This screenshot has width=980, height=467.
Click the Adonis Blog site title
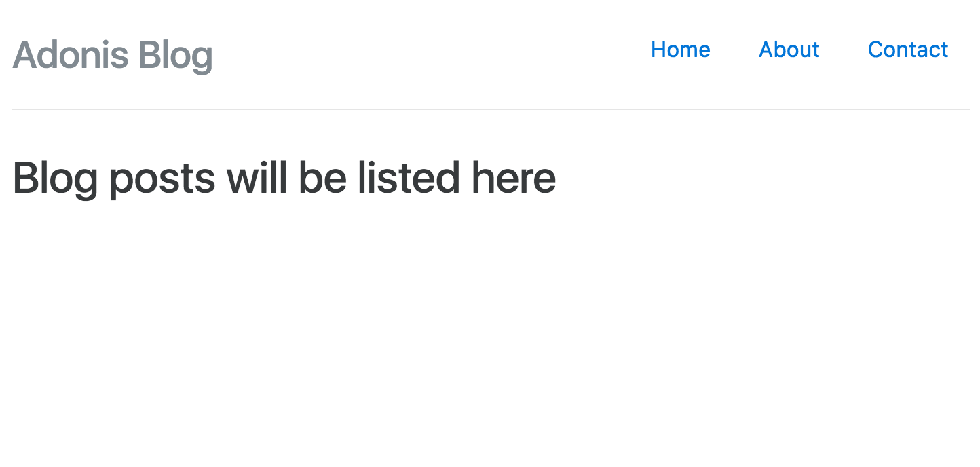pos(113,54)
